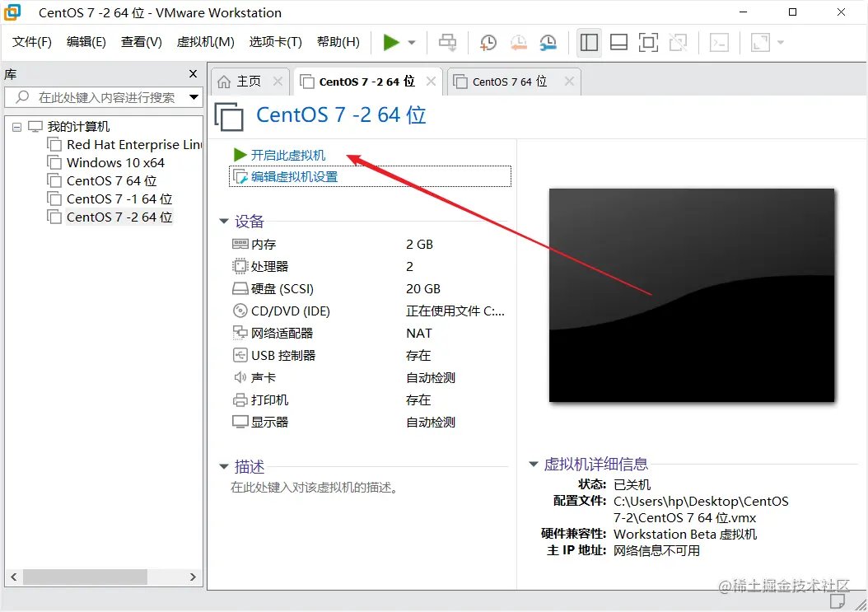Enter full screen mode icon

[x=648, y=42]
